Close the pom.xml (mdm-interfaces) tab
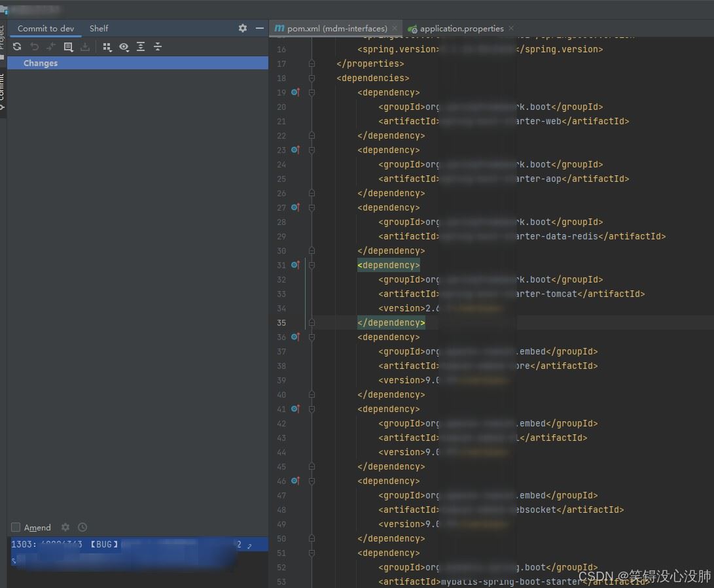The image size is (714, 588). point(395,29)
